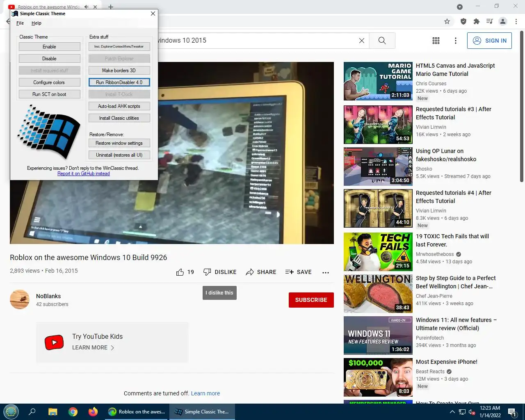Open the NoBlanks channel avatar
Image resolution: width=525 pixels, height=420 pixels.
[x=20, y=299]
